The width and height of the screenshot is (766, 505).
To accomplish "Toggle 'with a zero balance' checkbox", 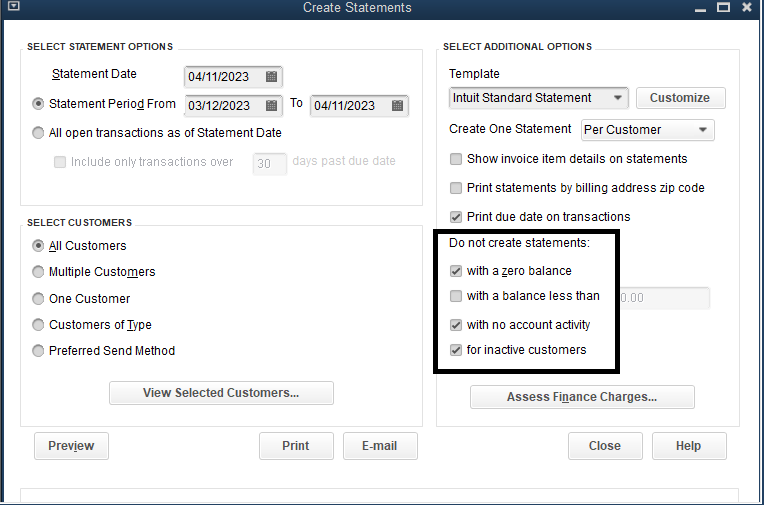I will (456, 270).
